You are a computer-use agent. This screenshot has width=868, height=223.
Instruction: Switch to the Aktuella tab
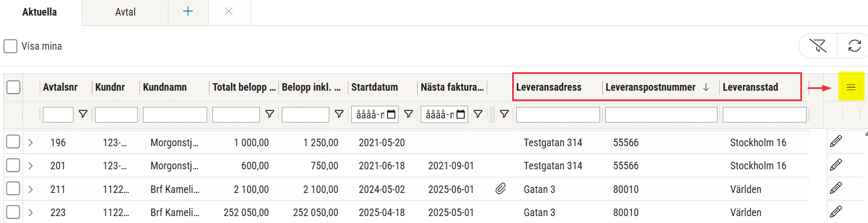(x=40, y=12)
